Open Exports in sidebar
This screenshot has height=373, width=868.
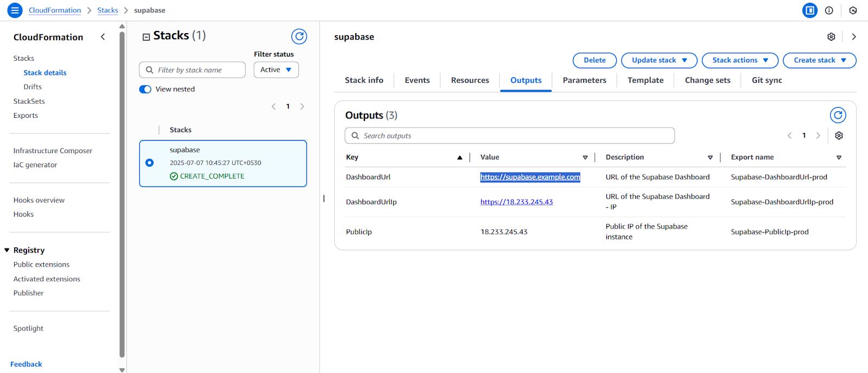pos(25,116)
